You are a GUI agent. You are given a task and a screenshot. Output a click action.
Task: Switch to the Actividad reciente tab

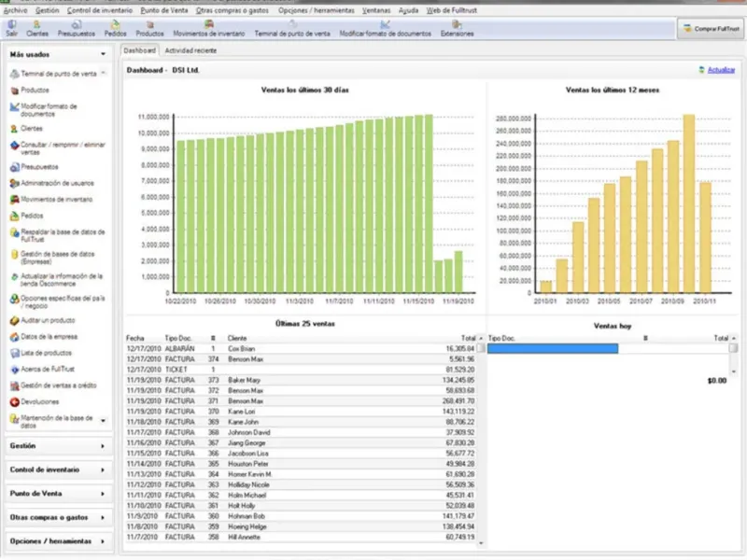coord(190,50)
